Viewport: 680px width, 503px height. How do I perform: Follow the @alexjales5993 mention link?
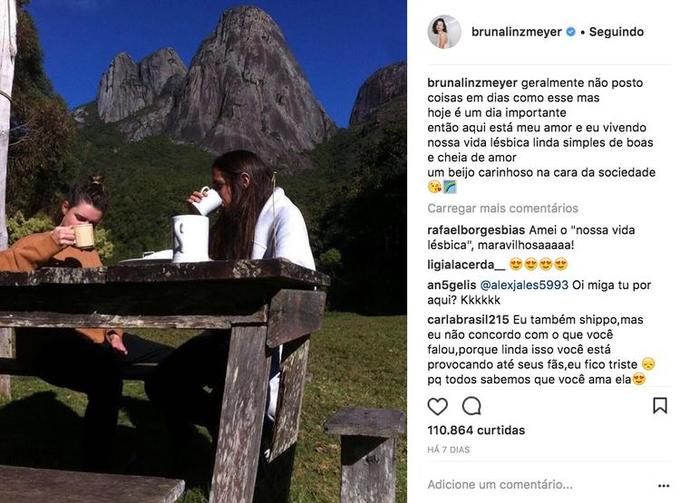tap(524, 285)
